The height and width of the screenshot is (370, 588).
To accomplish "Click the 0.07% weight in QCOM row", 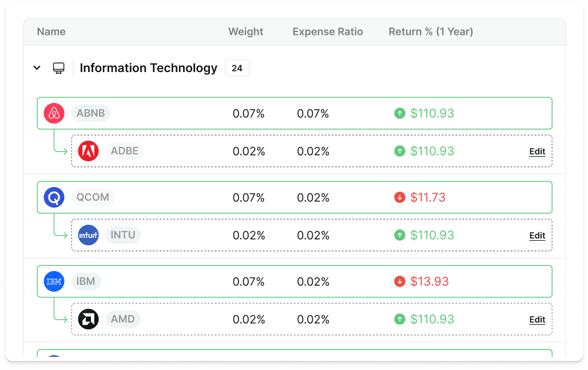I will click(x=249, y=197).
